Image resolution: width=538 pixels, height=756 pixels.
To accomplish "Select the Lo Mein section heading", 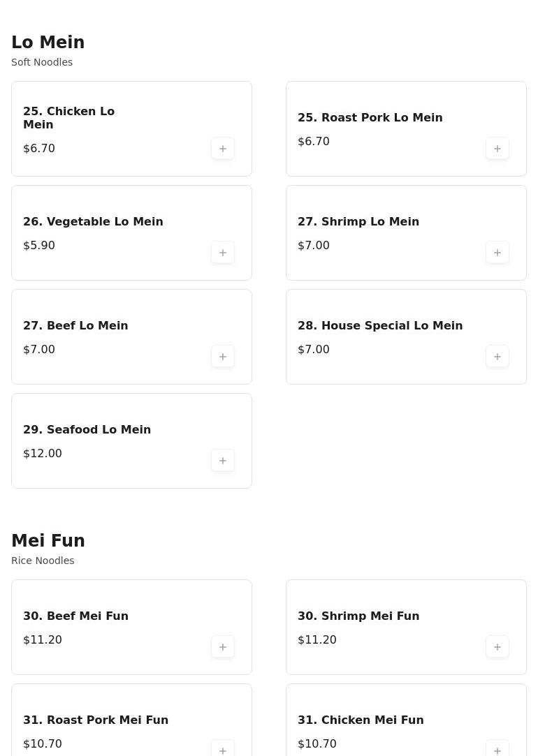I will 48,43.
